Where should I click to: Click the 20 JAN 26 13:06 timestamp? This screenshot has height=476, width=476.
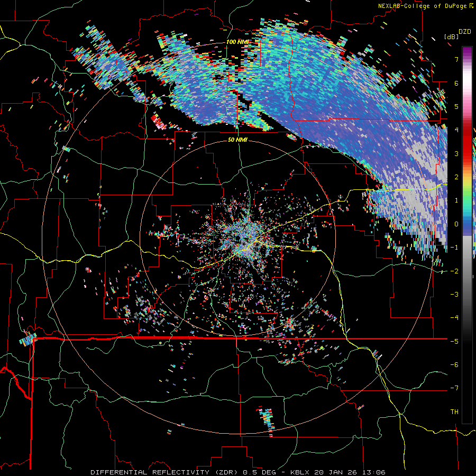(350, 472)
